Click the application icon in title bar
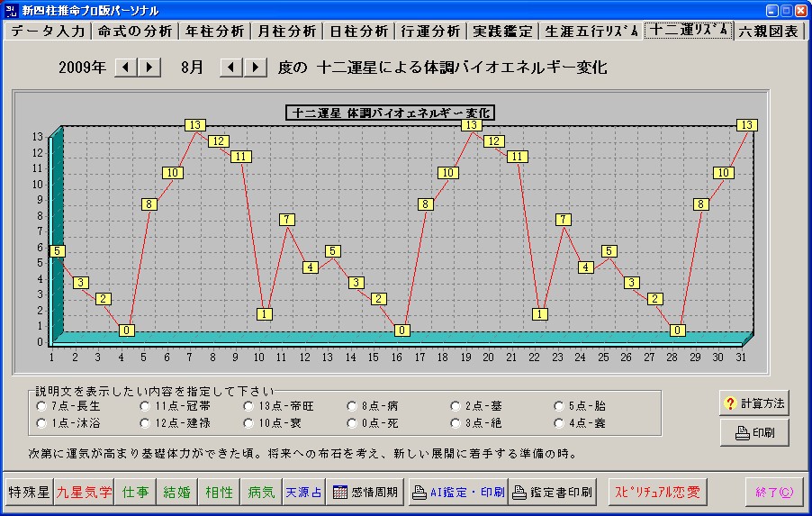The width and height of the screenshot is (812, 516). [x=11, y=11]
